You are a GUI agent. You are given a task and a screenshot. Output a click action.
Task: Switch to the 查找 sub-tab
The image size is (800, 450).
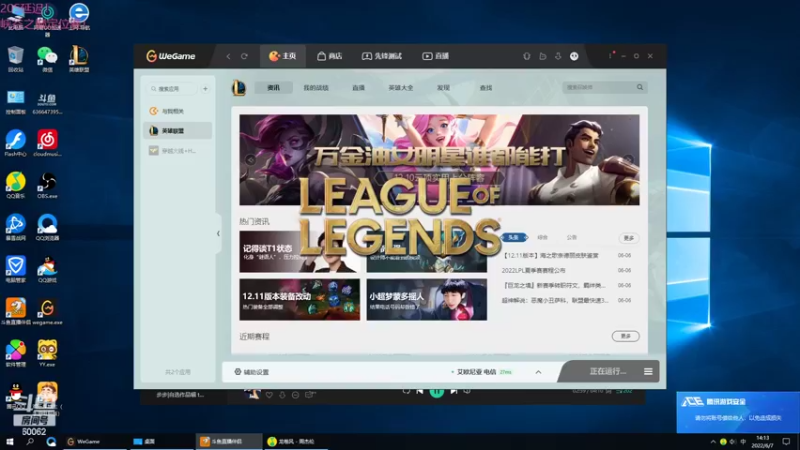point(486,88)
